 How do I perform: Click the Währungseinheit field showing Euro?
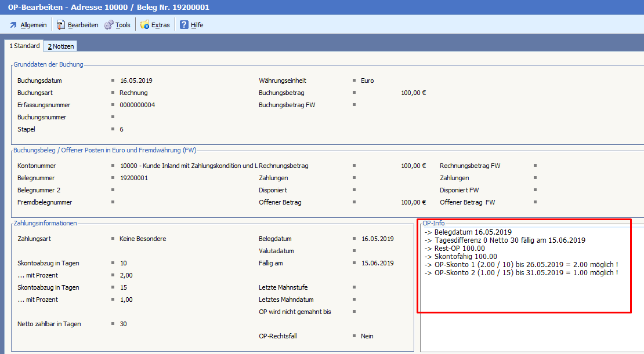[367, 81]
